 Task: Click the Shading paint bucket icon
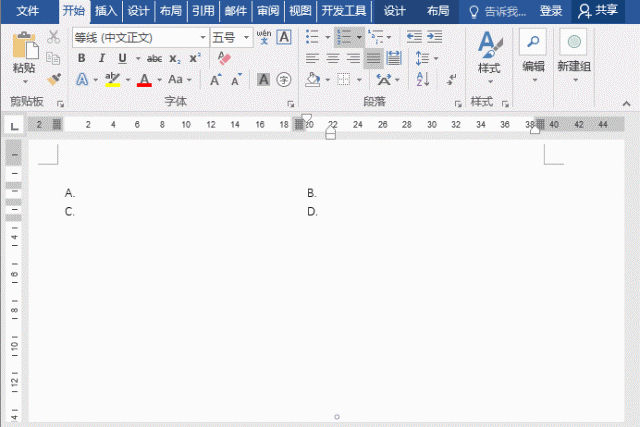pyautogui.click(x=313, y=80)
